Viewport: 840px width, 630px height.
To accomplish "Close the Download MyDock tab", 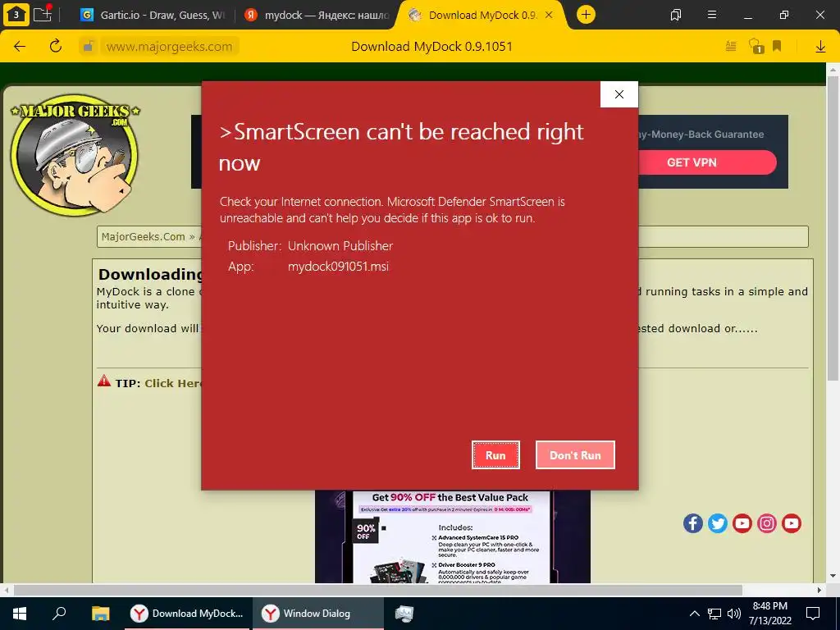I will pyautogui.click(x=549, y=15).
